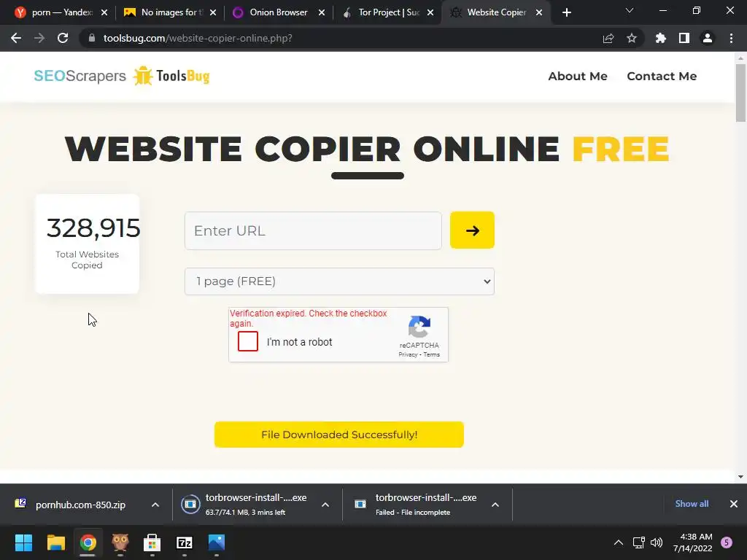The height and width of the screenshot is (560, 747).
Task: Close the Onion Browser tab
Action: tap(322, 12)
